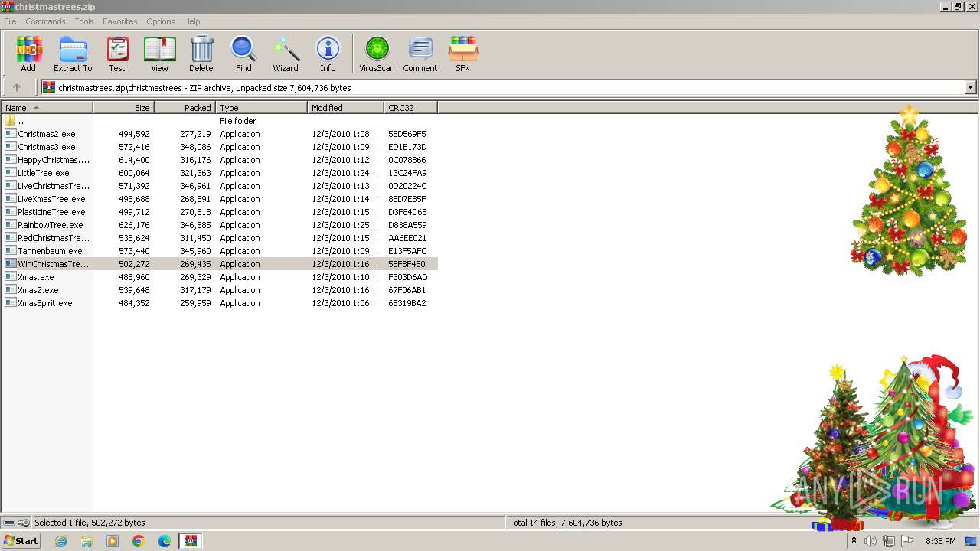This screenshot has width=980, height=551.
Task: Select the HappyChristmas file row
Action: point(219,160)
